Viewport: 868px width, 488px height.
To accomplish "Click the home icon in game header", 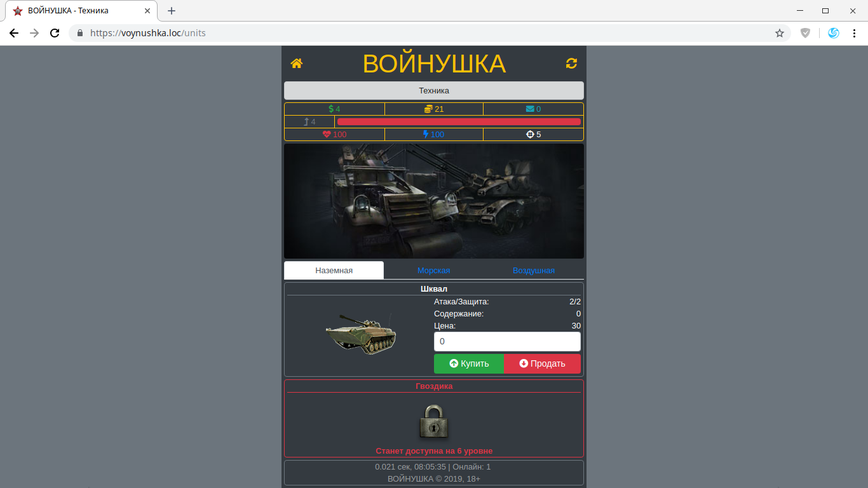I will 296,64.
